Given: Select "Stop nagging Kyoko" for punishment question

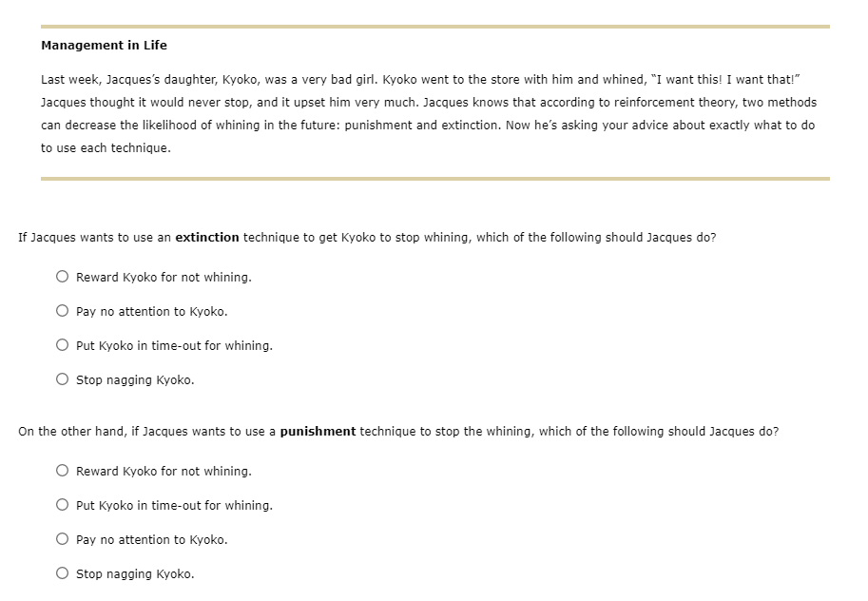Looking at the screenshot, I should pyautogui.click(x=62, y=572).
